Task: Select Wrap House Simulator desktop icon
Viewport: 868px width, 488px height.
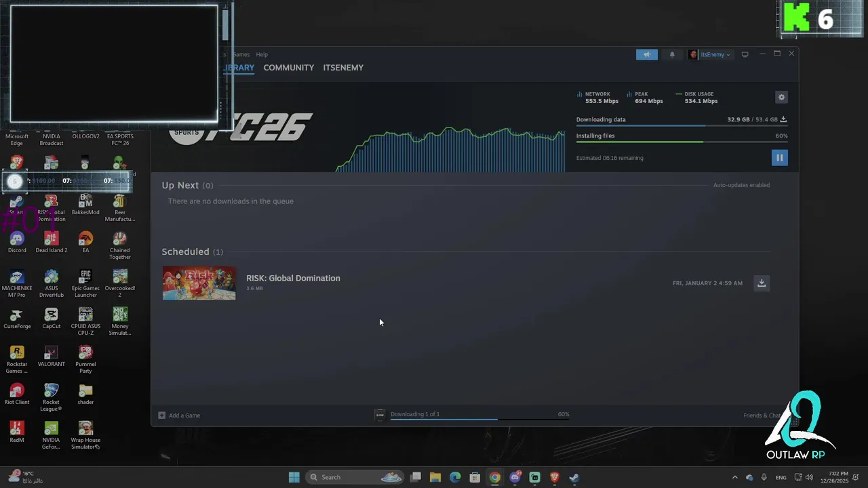Action: (85, 435)
